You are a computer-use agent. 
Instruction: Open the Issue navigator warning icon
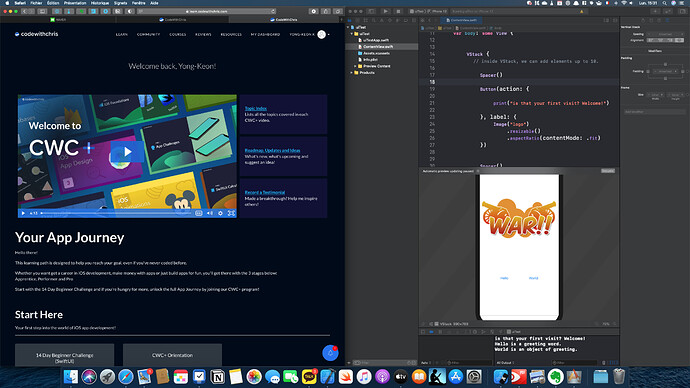pyautogui.click(x=382, y=20)
